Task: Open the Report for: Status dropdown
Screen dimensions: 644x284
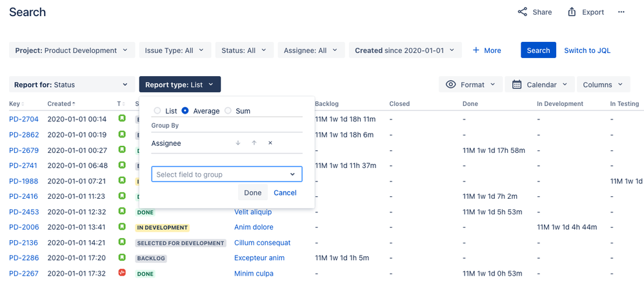Action: point(72,85)
